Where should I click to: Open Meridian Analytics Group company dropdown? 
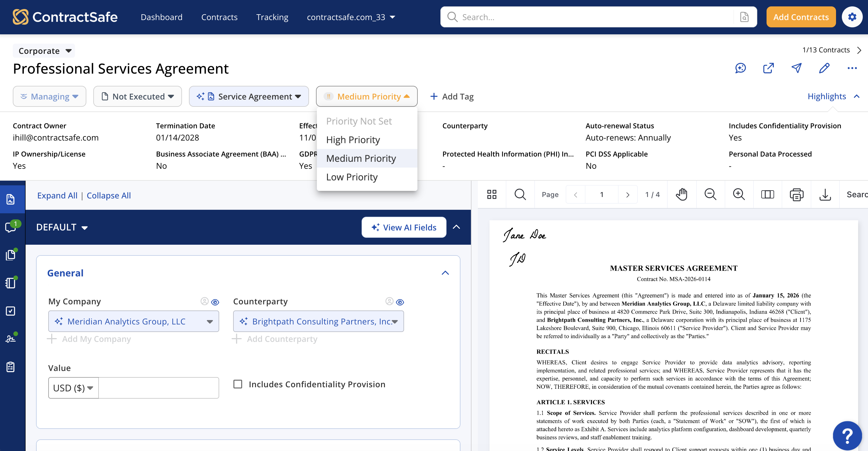click(133, 321)
